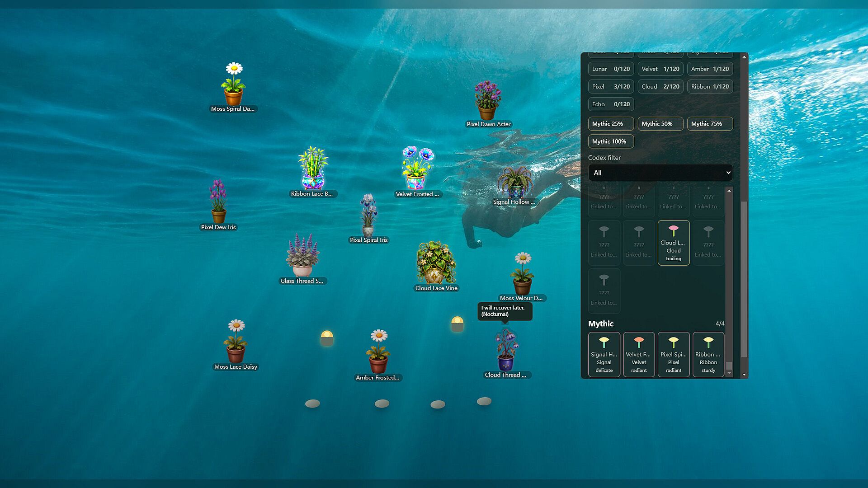Click the Velvet 1/120 progress chip
Screen dimensions: 868x488
pyautogui.click(x=660, y=69)
